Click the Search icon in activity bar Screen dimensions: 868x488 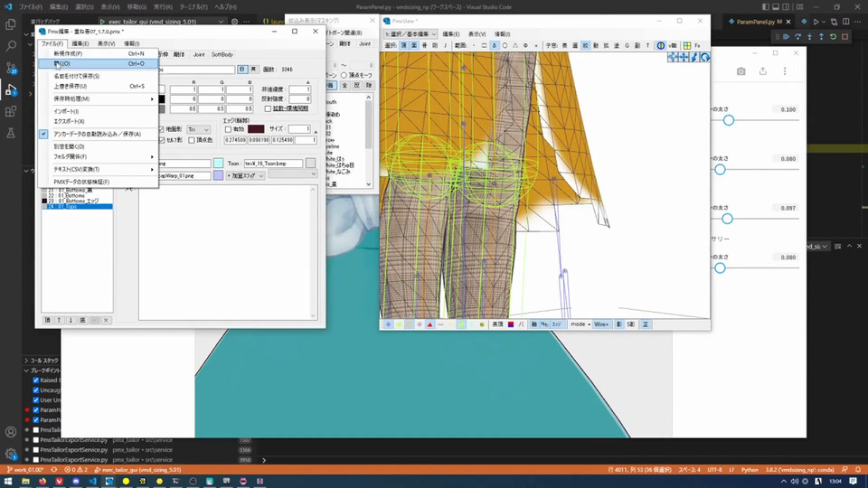[x=11, y=45]
